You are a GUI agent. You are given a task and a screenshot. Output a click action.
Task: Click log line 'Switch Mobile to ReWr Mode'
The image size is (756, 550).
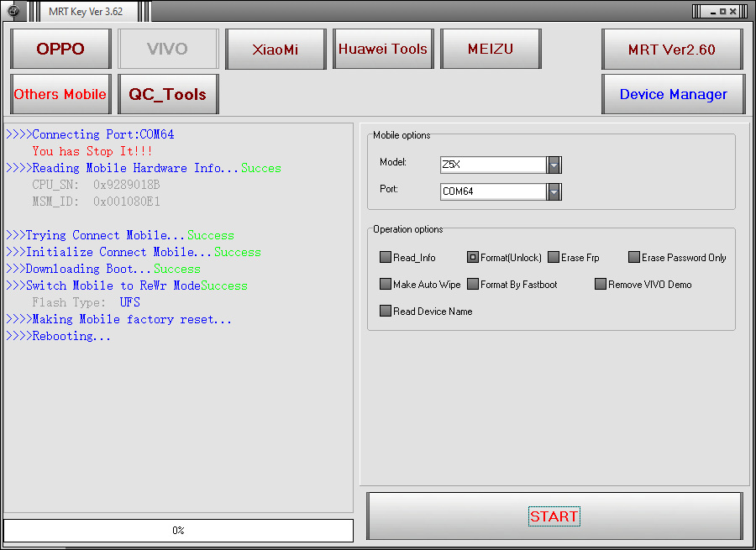tap(127, 285)
